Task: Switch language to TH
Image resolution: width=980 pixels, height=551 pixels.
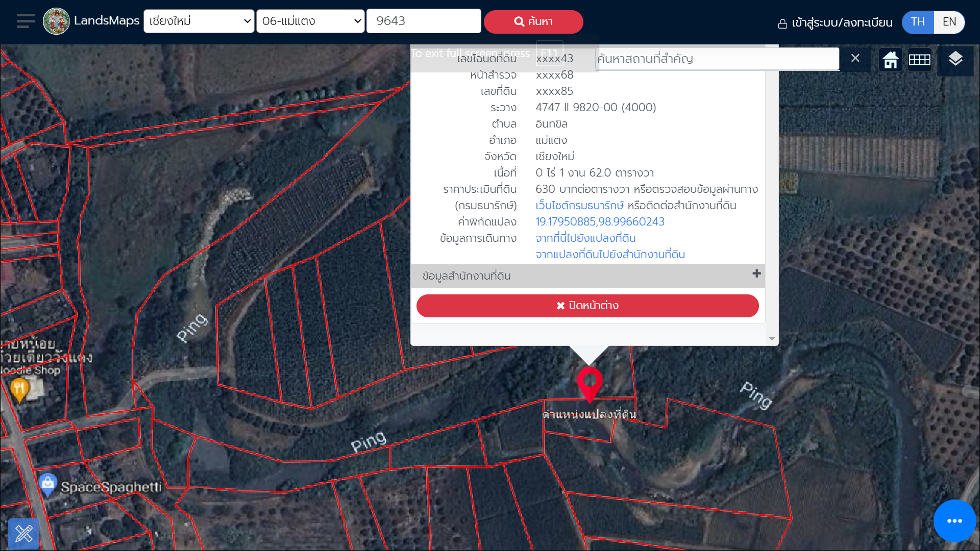Action: click(x=918, y=22)
